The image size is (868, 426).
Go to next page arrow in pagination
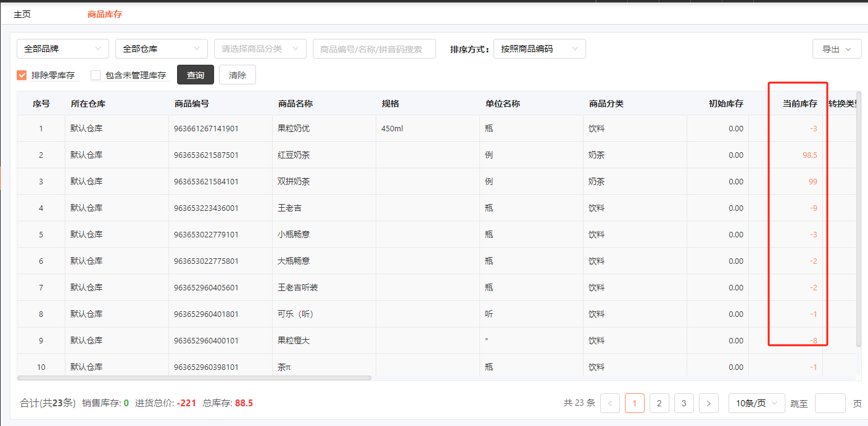(x=708, y=403)
